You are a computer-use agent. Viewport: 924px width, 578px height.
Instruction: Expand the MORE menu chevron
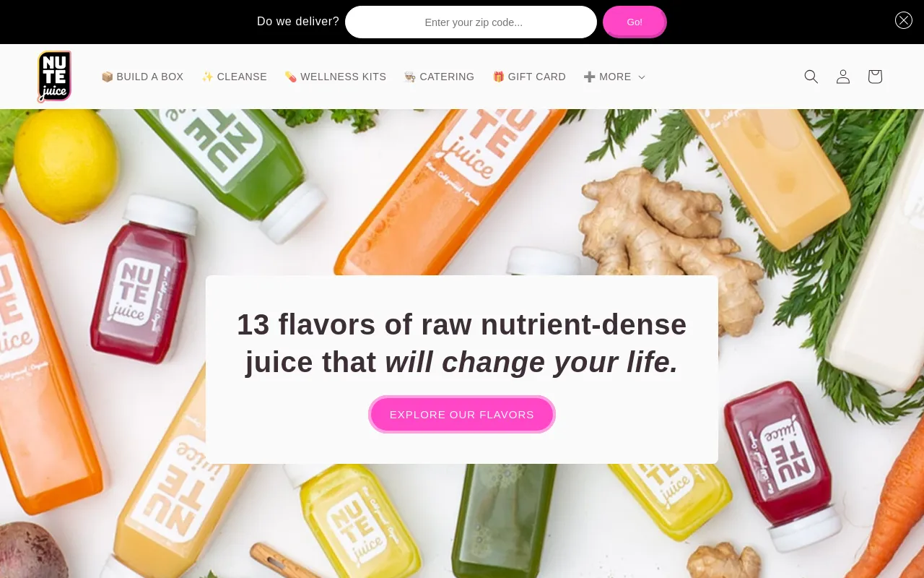pos(642,77)
